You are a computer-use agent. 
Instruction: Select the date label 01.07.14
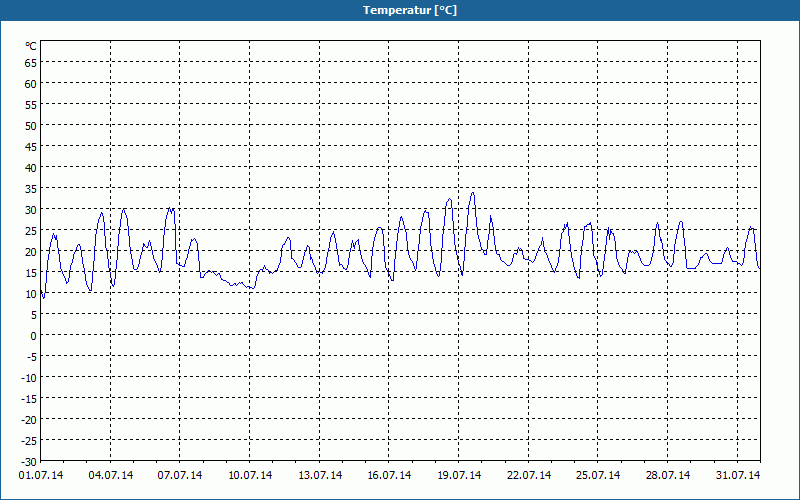pos(41,475)
